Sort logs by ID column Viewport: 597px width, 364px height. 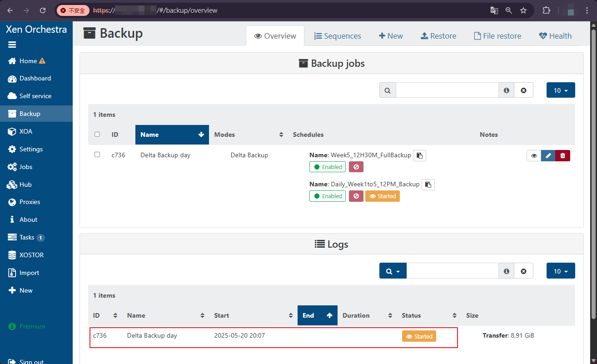pos(105,315)
